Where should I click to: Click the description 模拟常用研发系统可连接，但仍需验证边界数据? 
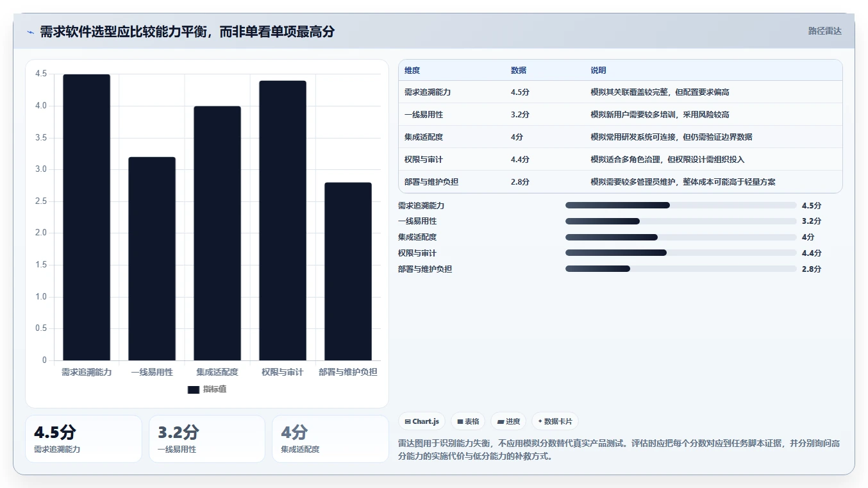point(671,137)
